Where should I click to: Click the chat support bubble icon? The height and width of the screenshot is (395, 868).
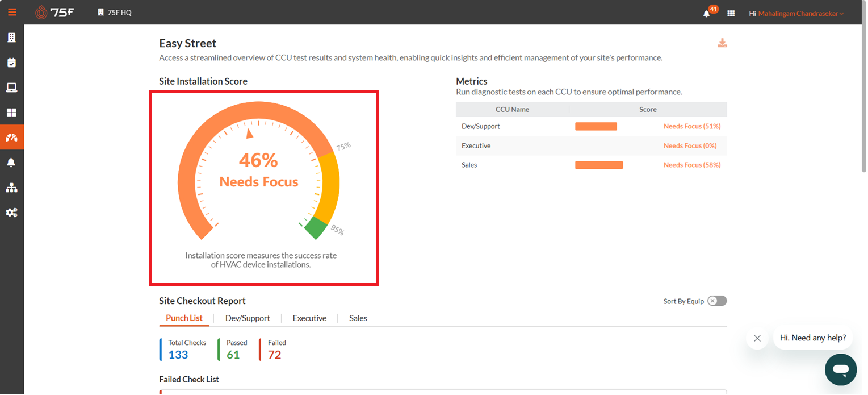[x=841, y=369]
